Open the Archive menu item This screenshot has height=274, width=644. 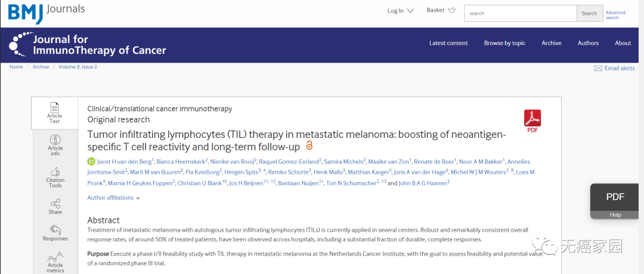point(551,43)
